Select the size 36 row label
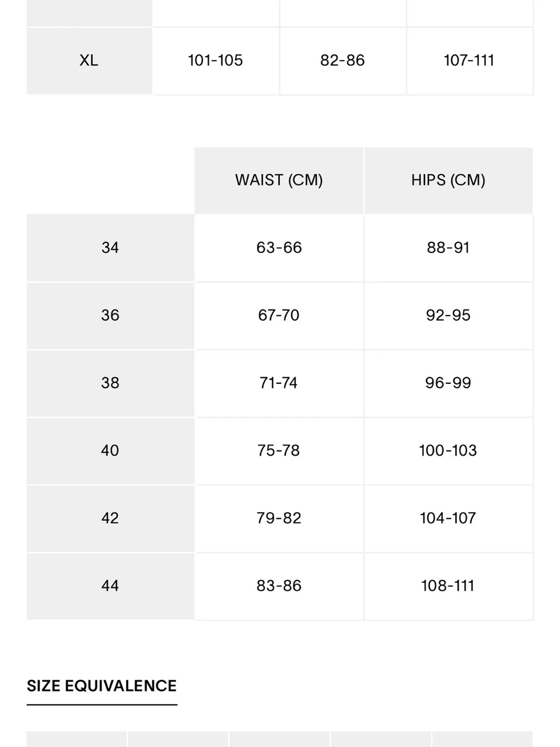This screenshot has width=560, height=747. pyautogui.click(x=110, y=315)
